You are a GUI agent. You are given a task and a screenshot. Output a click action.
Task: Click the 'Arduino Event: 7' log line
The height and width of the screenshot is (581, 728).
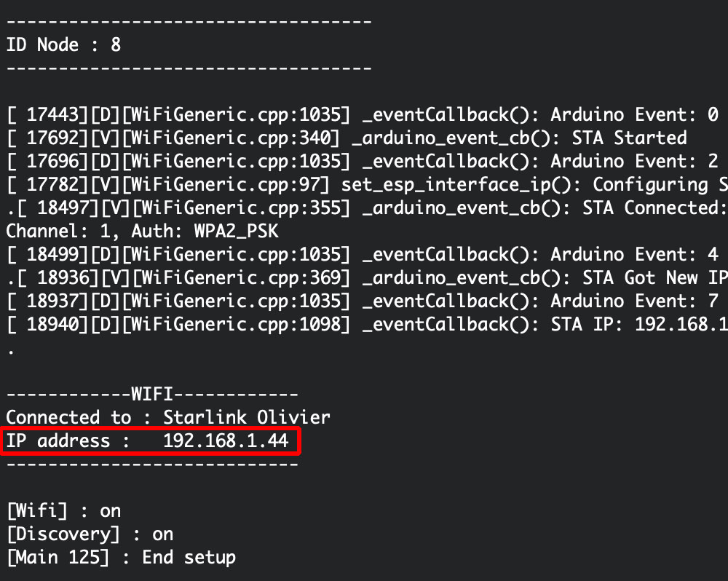(x=363, y=301)
